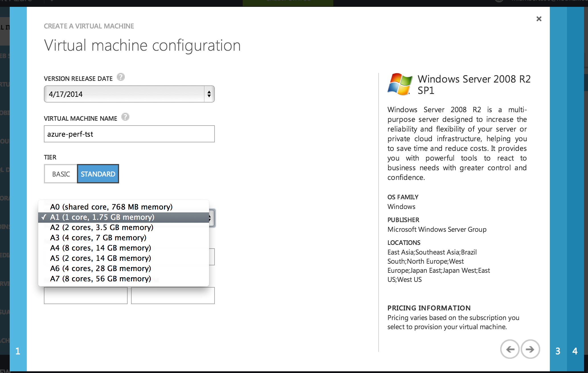Close the virtual machine dialog

[x=539, y=19]
